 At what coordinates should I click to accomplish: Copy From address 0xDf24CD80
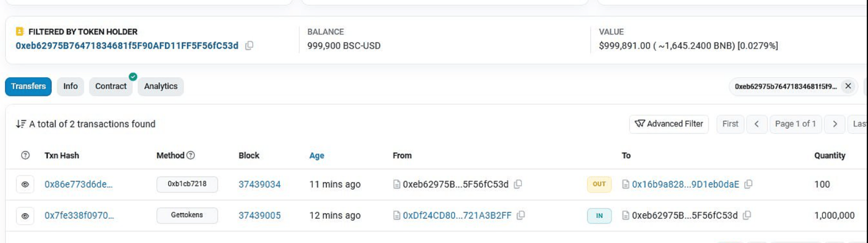520,216
